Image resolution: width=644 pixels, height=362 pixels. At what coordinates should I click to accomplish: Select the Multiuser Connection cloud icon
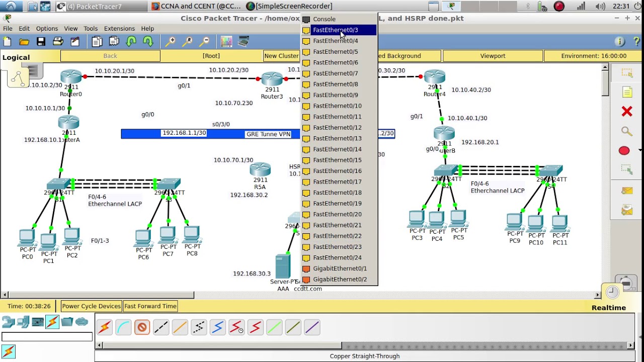[x=82, y=322]
